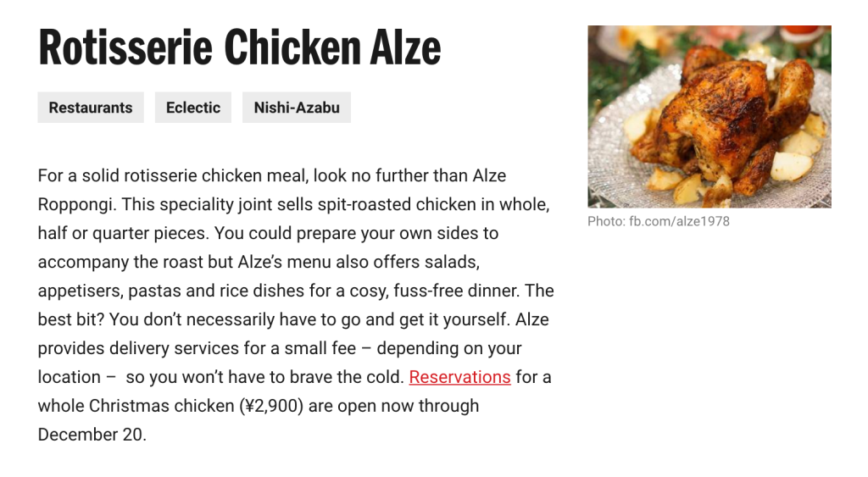The width and height of the screenshot is (868, 477).
Task: Click the question best bit?
Action: [71, 319]
